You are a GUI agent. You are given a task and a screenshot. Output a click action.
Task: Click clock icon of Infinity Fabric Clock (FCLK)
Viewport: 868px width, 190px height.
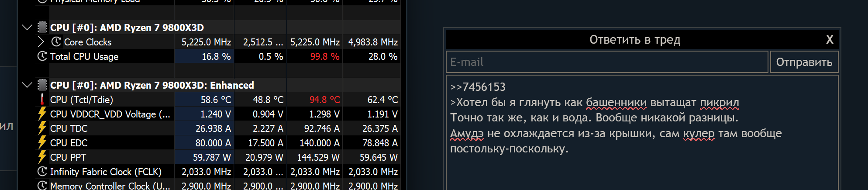click(x=42, y=172)
